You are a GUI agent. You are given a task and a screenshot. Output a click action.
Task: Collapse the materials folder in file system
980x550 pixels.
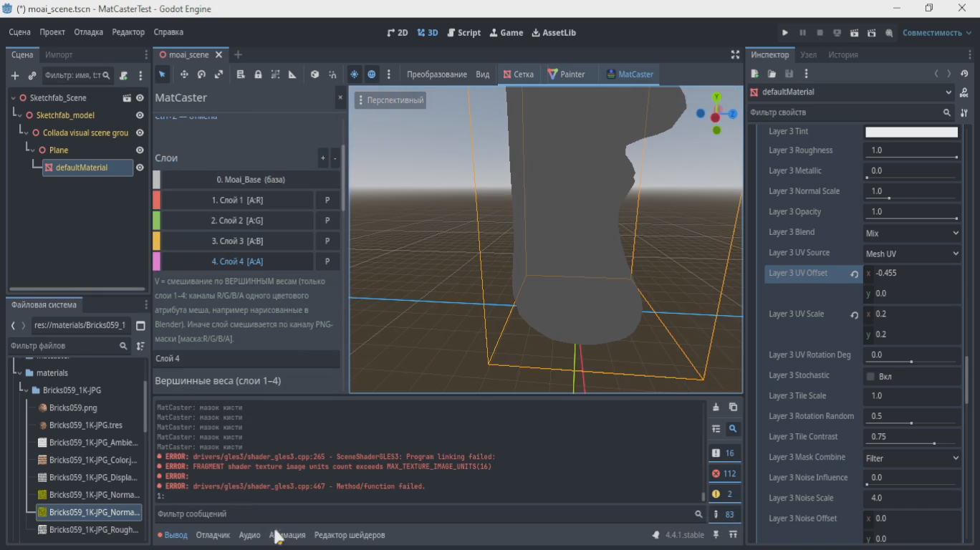[19, 372]
